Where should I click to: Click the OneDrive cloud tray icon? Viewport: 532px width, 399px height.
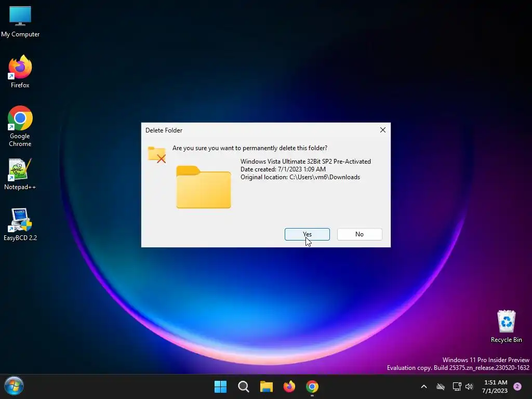[441, 387]
